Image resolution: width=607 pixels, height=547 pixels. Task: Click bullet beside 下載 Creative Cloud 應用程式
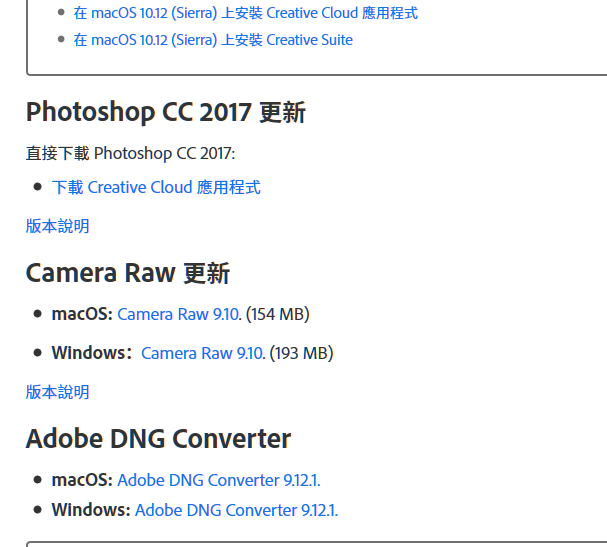pos(38,187)
